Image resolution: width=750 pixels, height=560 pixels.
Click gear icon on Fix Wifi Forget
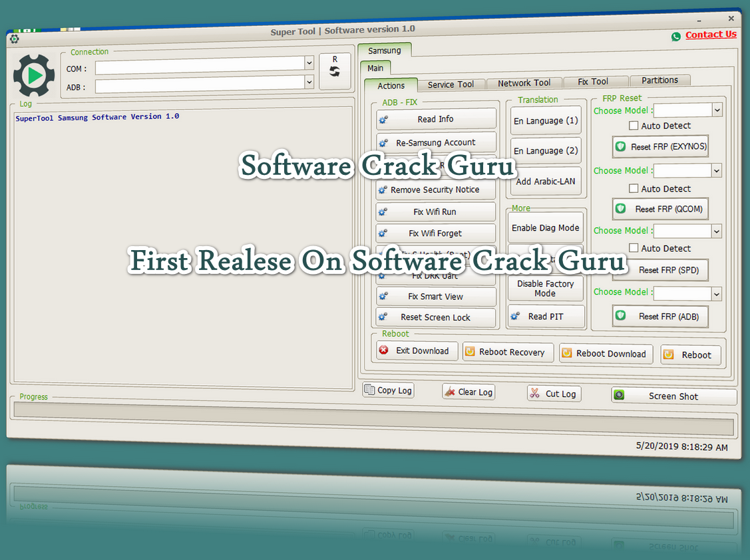(383, 233)
